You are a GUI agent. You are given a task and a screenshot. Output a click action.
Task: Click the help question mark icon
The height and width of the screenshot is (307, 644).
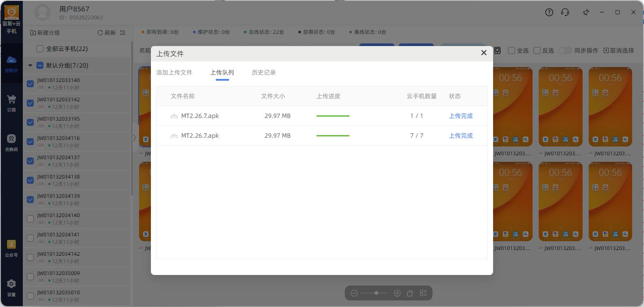(549, 12)
